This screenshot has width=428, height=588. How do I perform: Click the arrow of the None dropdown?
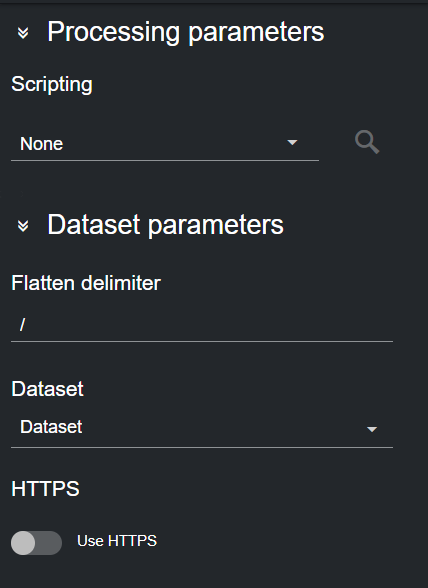click(292, 142)
